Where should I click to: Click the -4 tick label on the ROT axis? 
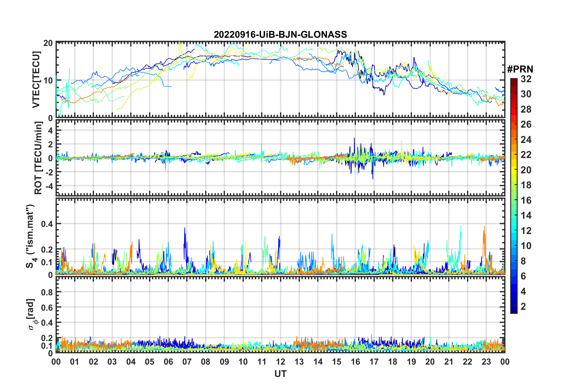(48, 186)
